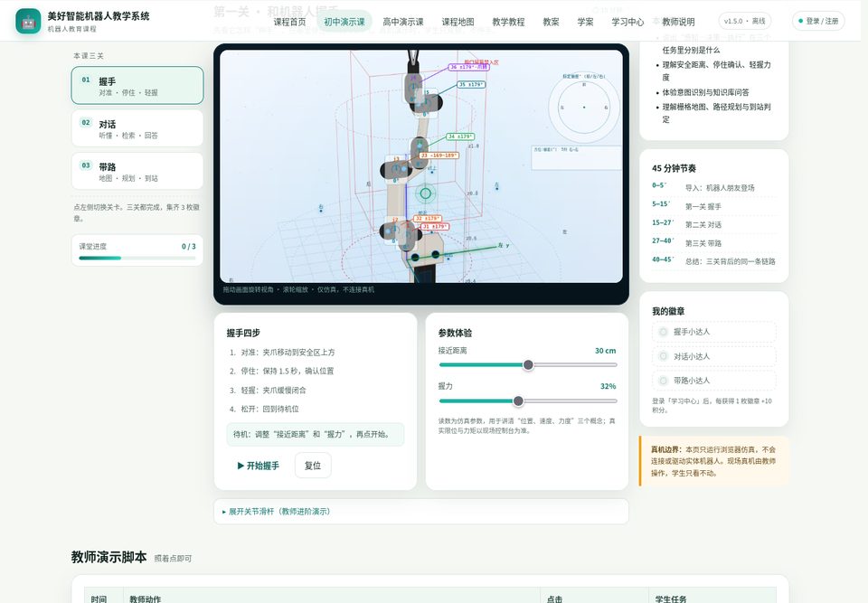Click the circular view-angle compass in the simulator
The height and width of the screenshot is (603, 868).
click(583, 108)
